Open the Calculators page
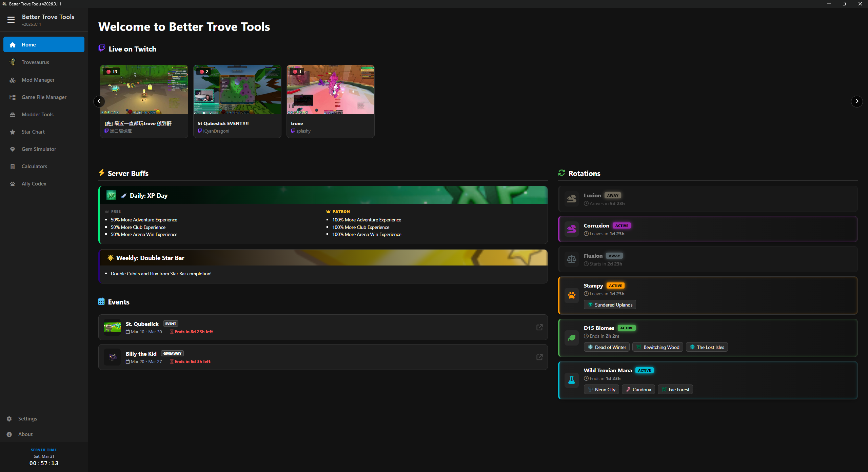This screenshot has width=868, height=472. coord(34,166)
